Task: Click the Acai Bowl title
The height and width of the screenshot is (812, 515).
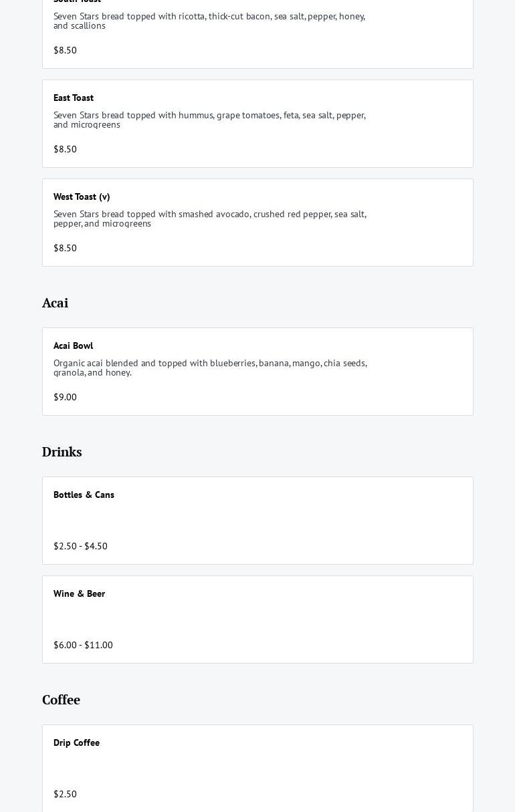Action: coord(73,346)
